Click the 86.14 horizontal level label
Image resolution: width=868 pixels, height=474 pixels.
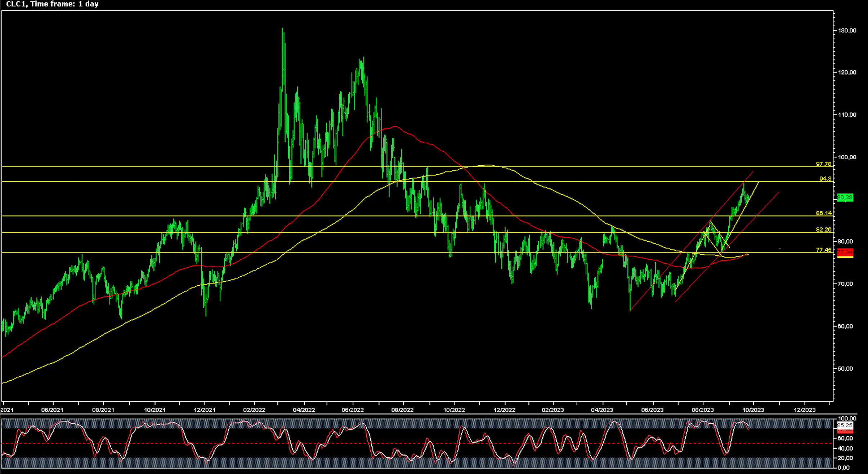pos(823,213)
